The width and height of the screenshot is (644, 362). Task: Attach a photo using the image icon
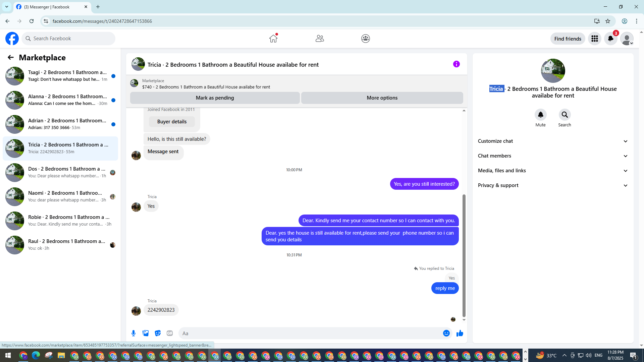click(x=146, y=333)
